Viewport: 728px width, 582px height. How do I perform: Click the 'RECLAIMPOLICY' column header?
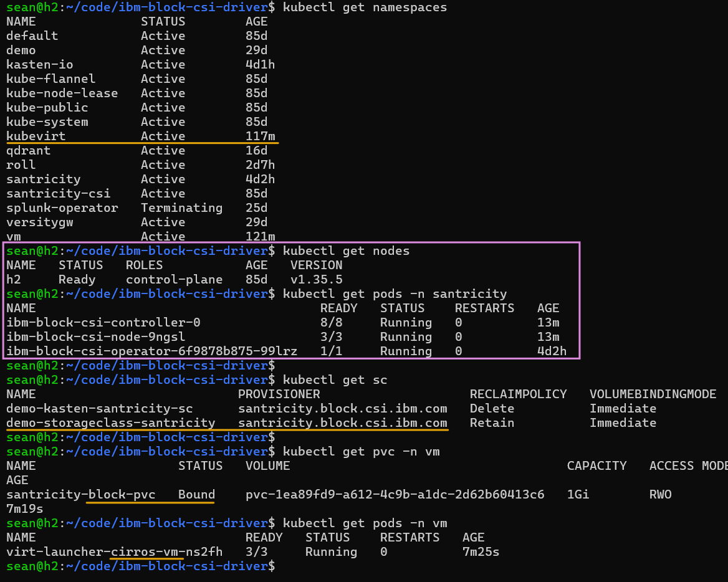tap(518, 394)
